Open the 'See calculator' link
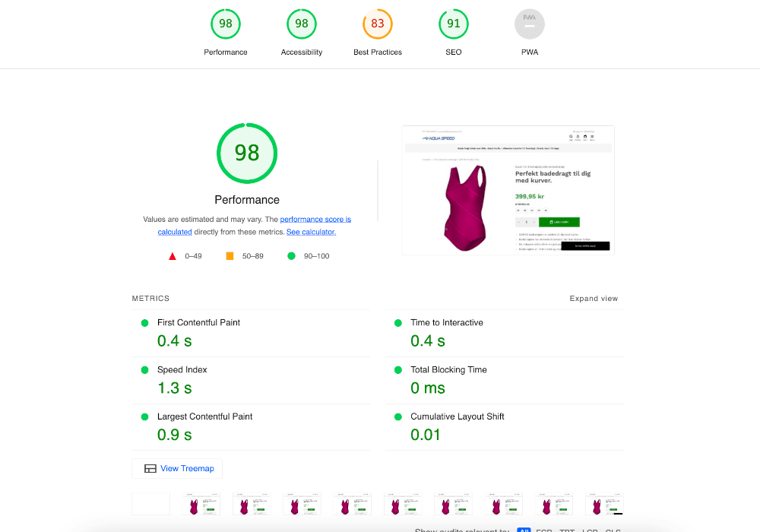Screen dimensions: 760x532 click(311, 232)
